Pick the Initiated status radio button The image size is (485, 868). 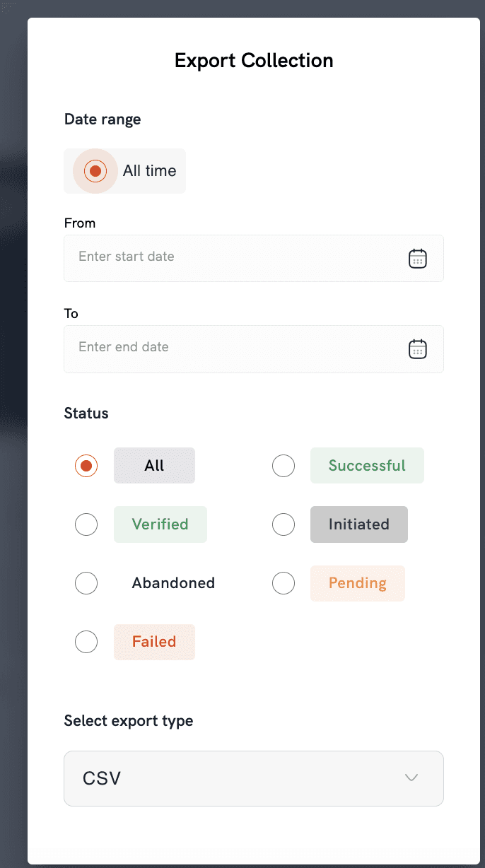pyautogui.click(x=284, y=524)
